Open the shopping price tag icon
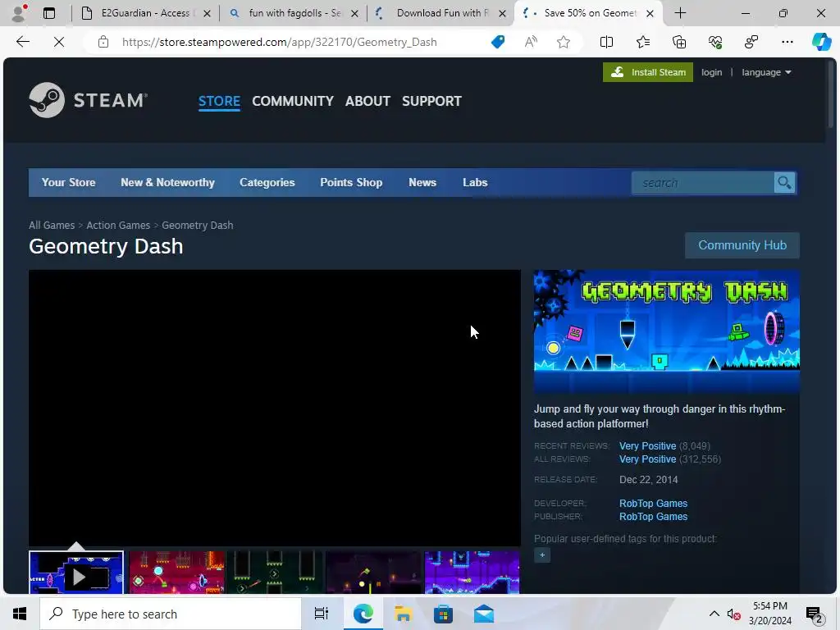This screenshot has height=630, width=840. (498, 42)
